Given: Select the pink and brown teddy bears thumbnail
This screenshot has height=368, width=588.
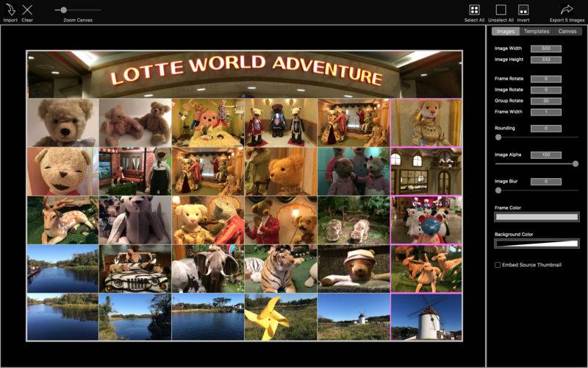Looking at the screenshot, I should point(135,122).
